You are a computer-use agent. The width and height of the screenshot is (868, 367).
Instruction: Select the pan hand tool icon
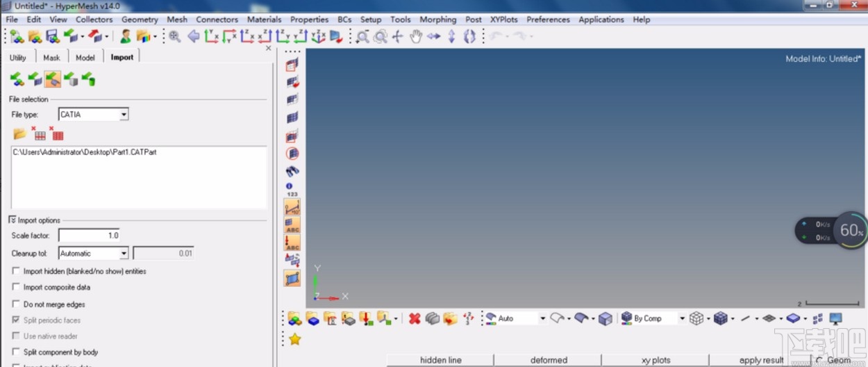(x=415, y=36)
